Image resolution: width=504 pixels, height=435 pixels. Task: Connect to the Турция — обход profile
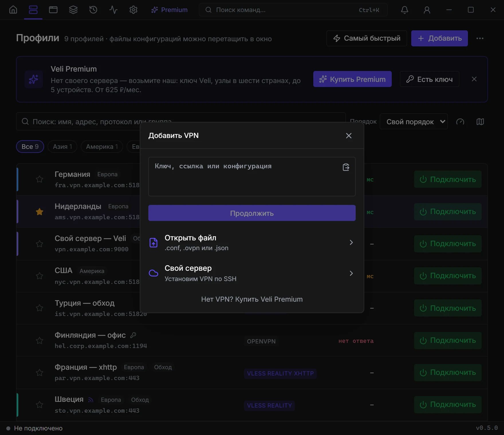[448, 308]
